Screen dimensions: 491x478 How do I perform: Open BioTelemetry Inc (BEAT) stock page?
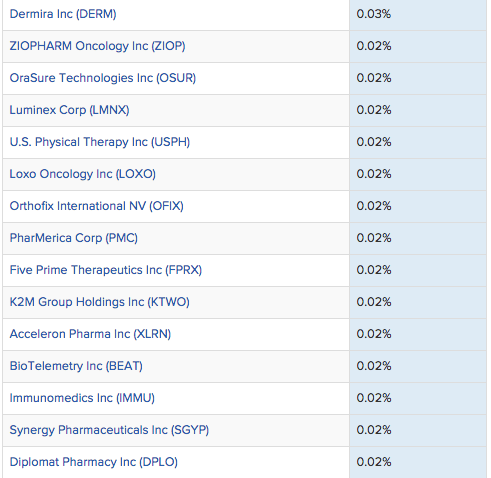[76, 366]
